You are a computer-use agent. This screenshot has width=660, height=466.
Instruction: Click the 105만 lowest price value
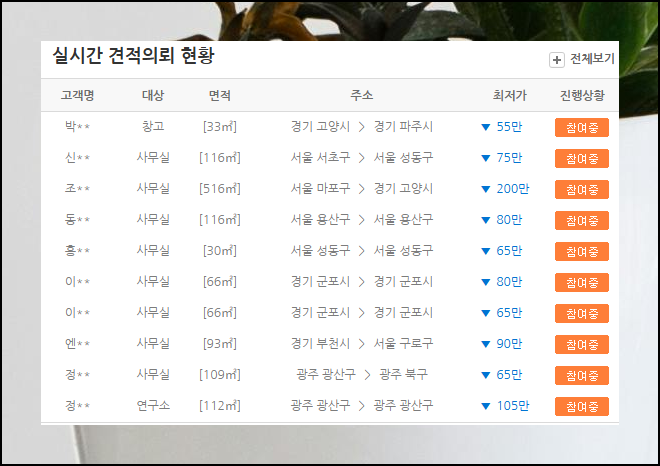[x=513, y=406]
